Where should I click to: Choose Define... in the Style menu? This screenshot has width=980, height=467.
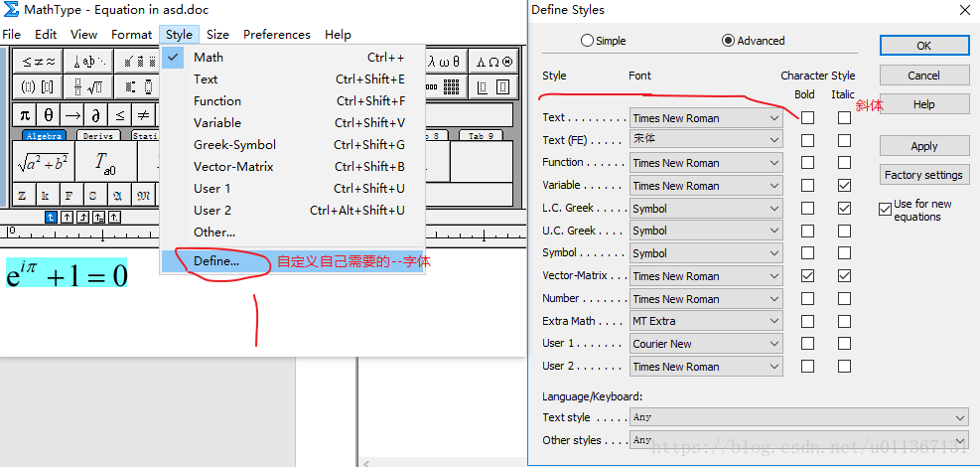point(293,261)
